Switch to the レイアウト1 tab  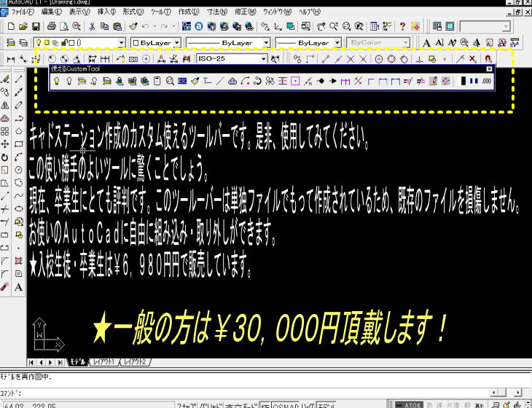[103, 362]
